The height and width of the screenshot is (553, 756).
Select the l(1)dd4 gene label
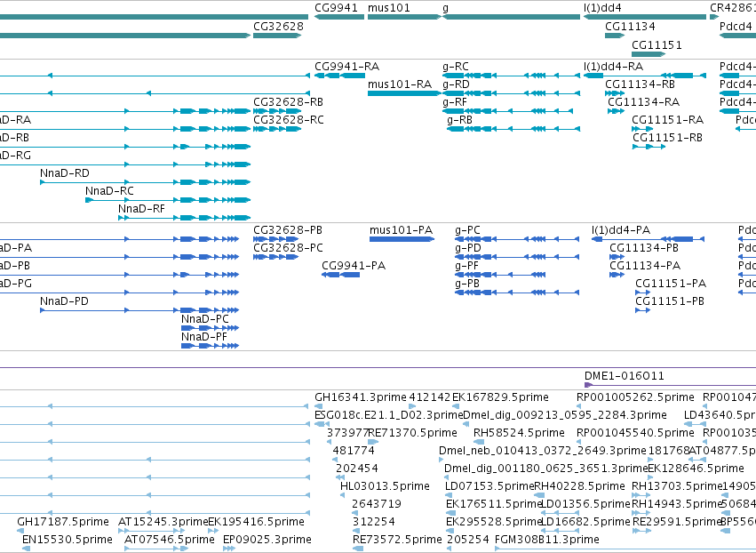coord(602,8)
